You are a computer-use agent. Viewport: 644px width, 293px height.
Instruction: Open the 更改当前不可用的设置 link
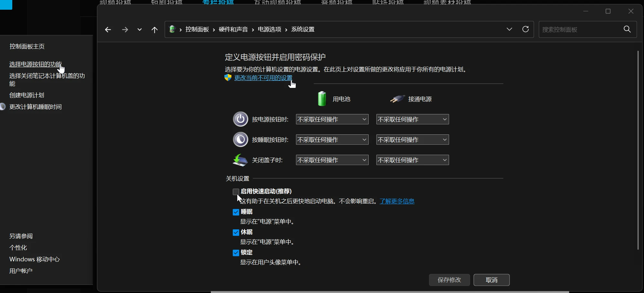(263, 78)
